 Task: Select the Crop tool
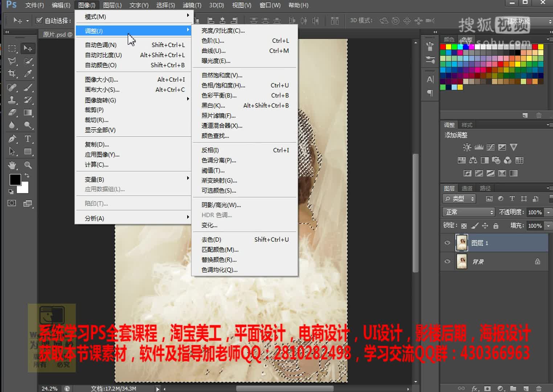[x=12, y=74]
